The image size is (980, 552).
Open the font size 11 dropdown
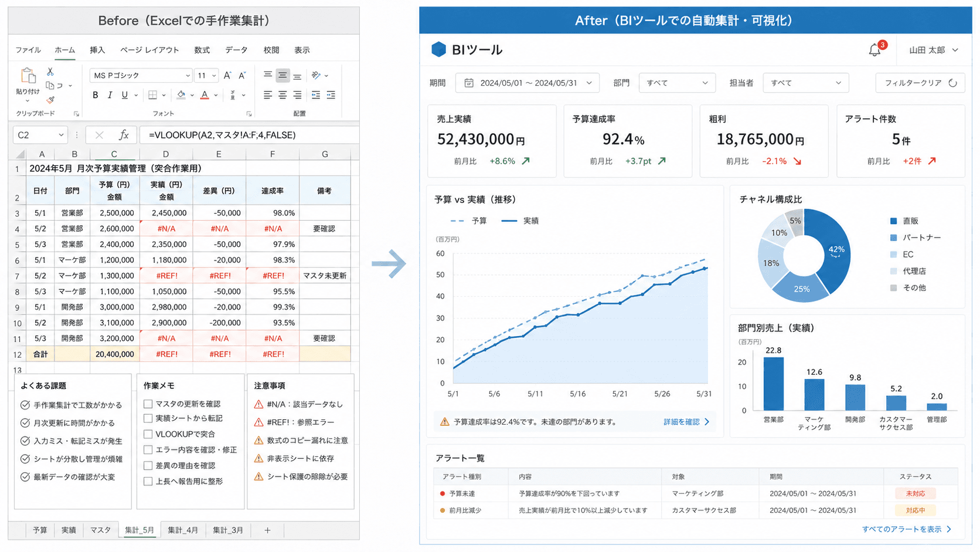(x=214, y=76)
